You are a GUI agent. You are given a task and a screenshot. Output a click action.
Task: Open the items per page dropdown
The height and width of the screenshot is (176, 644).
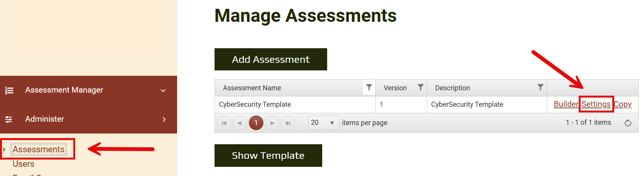(x=332, y=123)
